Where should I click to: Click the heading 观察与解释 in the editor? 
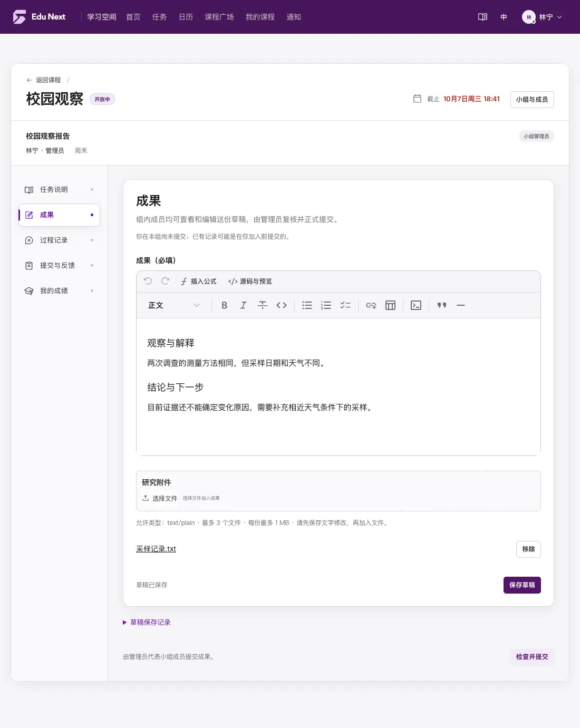coord(171,343)
